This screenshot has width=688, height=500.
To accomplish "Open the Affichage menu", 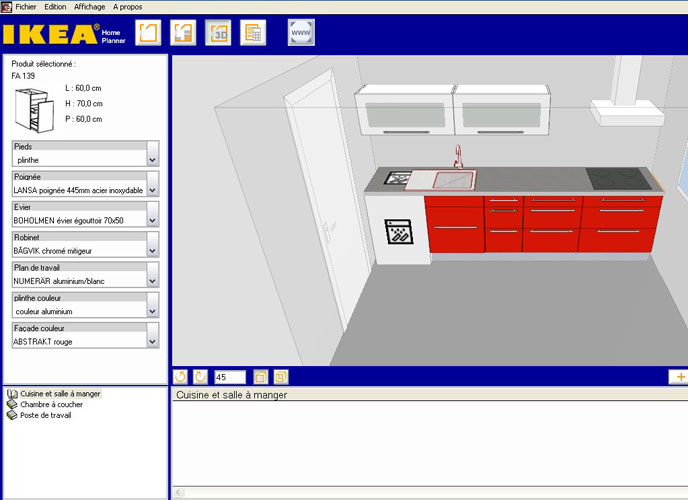I will [x=90, y=7].
